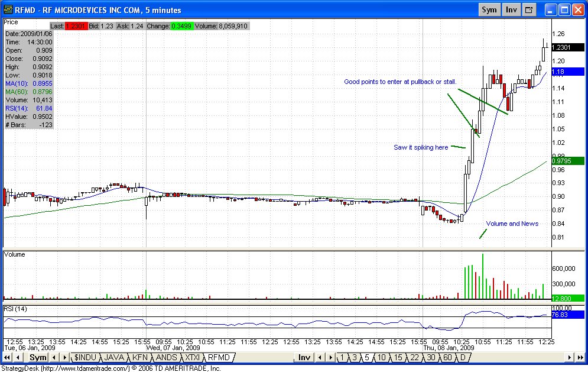Click the green 12,800 volume axis marker
Image resolution: width=588 pixels, height=372 pixels.
pos(568,299)
